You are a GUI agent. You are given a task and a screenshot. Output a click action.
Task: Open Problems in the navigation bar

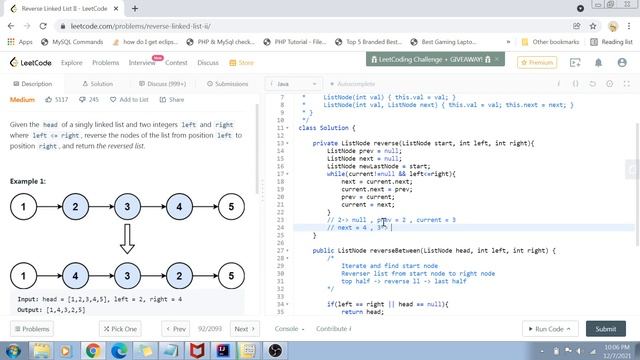pyautogui.click(x=105, y=62)
